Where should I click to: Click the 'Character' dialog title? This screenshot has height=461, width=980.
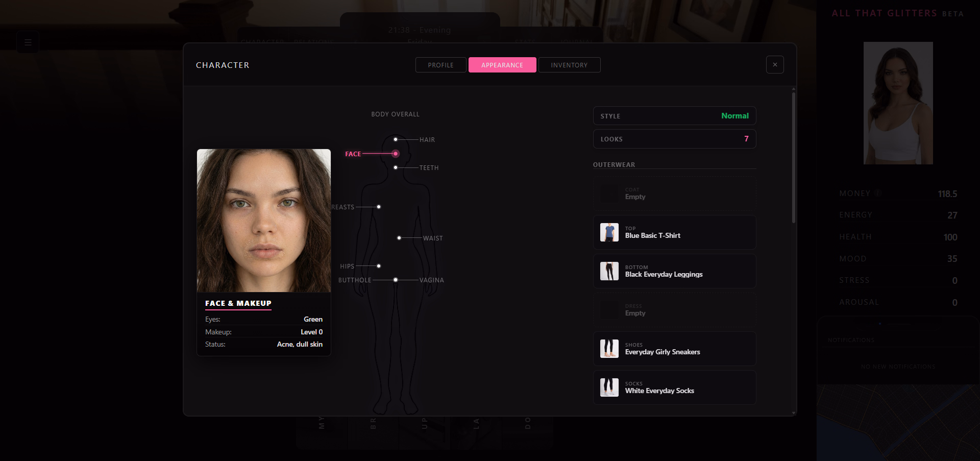point(223,65)
